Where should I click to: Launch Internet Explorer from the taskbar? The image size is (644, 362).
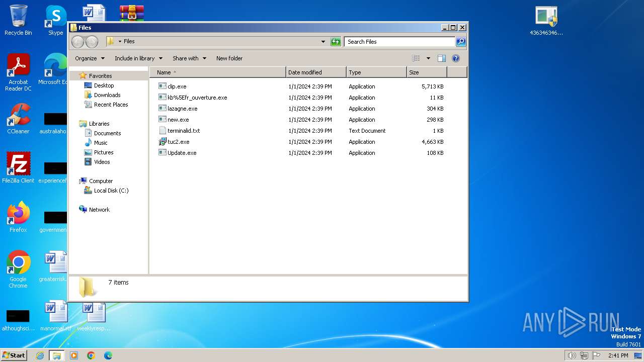pyautogui.click(x=40, y=355)
